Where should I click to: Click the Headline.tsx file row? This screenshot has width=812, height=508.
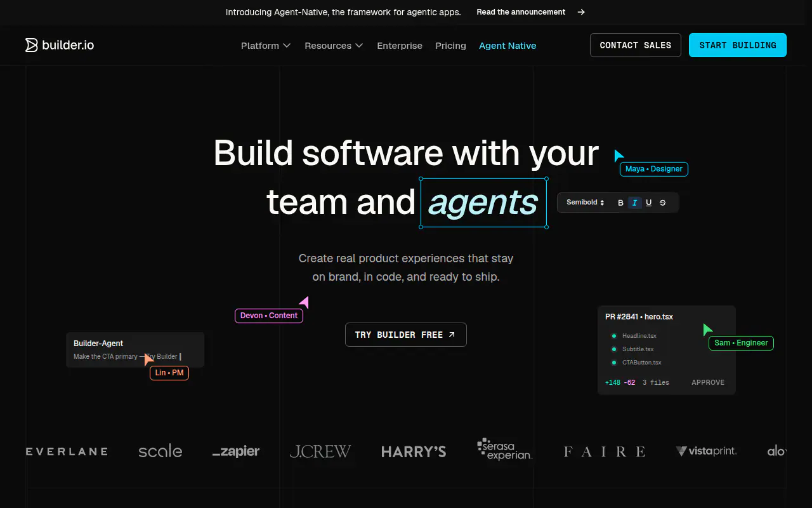[x=634, y=336]
